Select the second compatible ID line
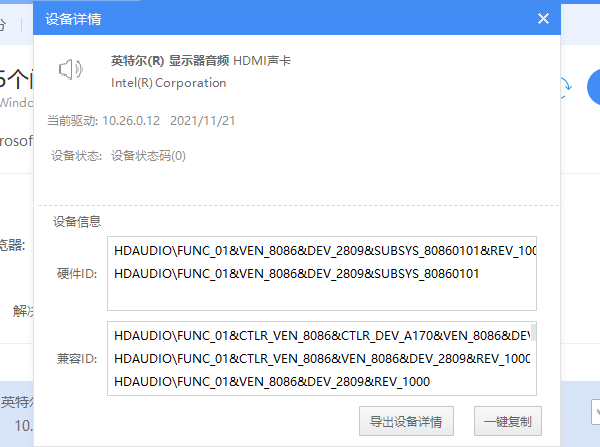Image resolution: width=600 pixels, height=447 pixels. click(320, 358)
